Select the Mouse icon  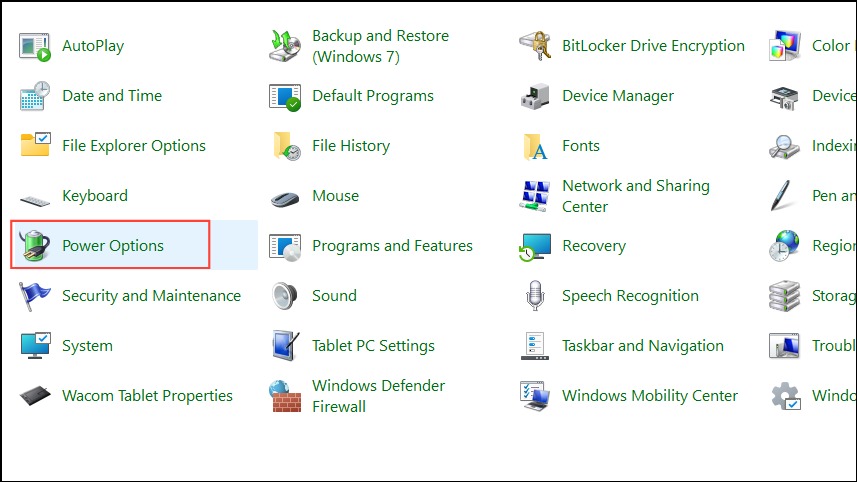click(x=285, y=198)
